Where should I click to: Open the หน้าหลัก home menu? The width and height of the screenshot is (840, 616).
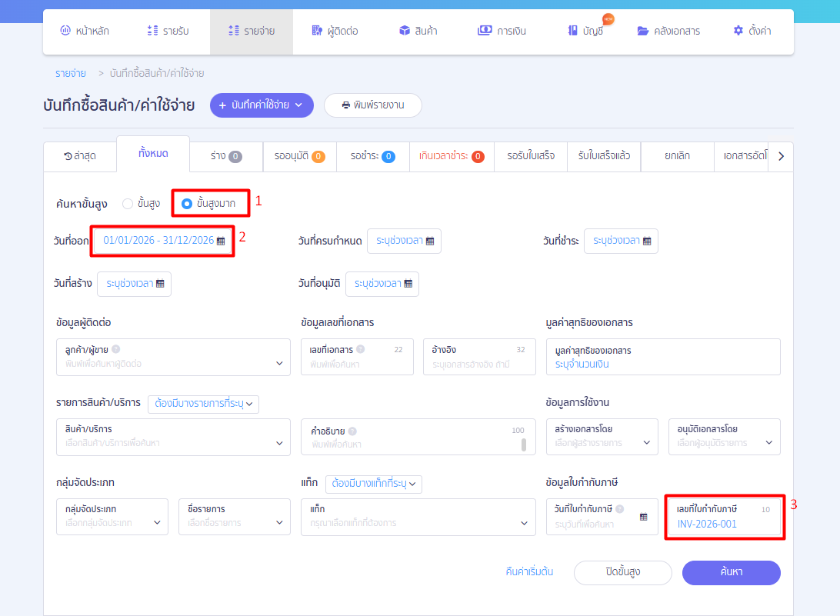[85, 31]
